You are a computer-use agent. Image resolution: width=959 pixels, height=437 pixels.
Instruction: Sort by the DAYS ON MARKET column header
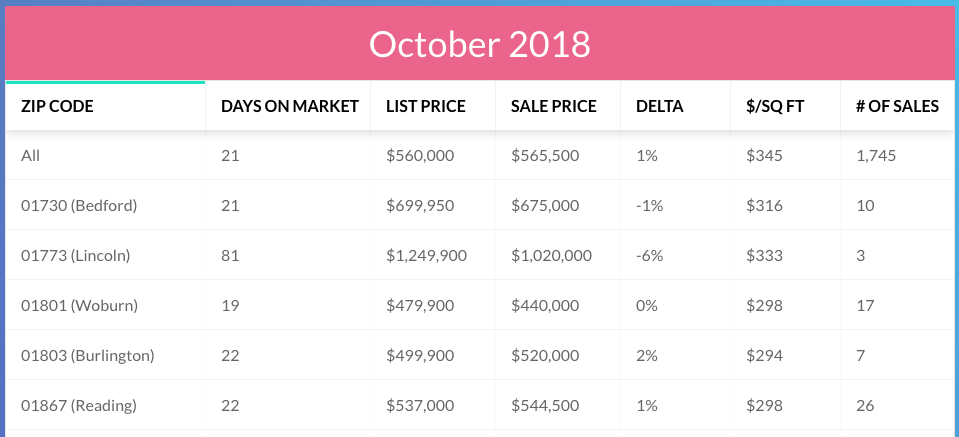pos(288,106)
